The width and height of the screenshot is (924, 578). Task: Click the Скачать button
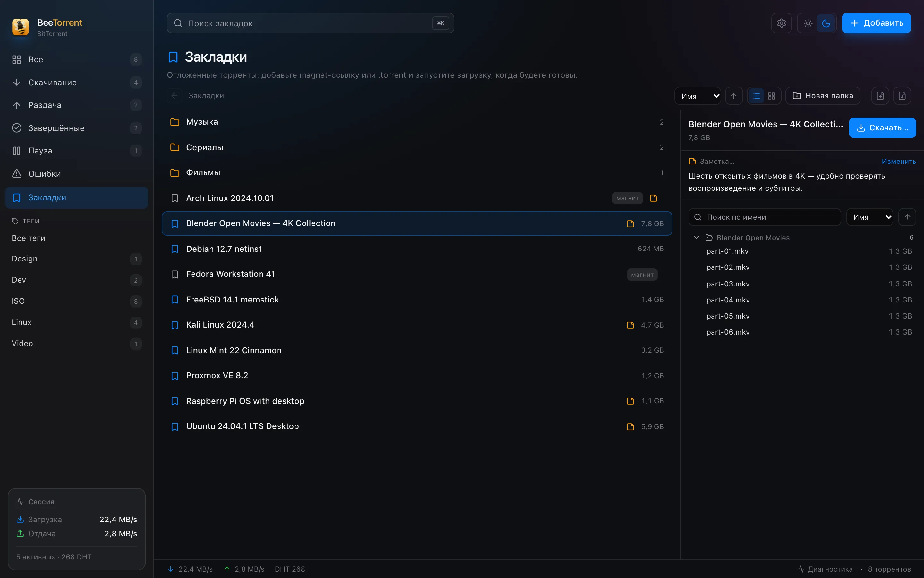click(x=882, y=128)
